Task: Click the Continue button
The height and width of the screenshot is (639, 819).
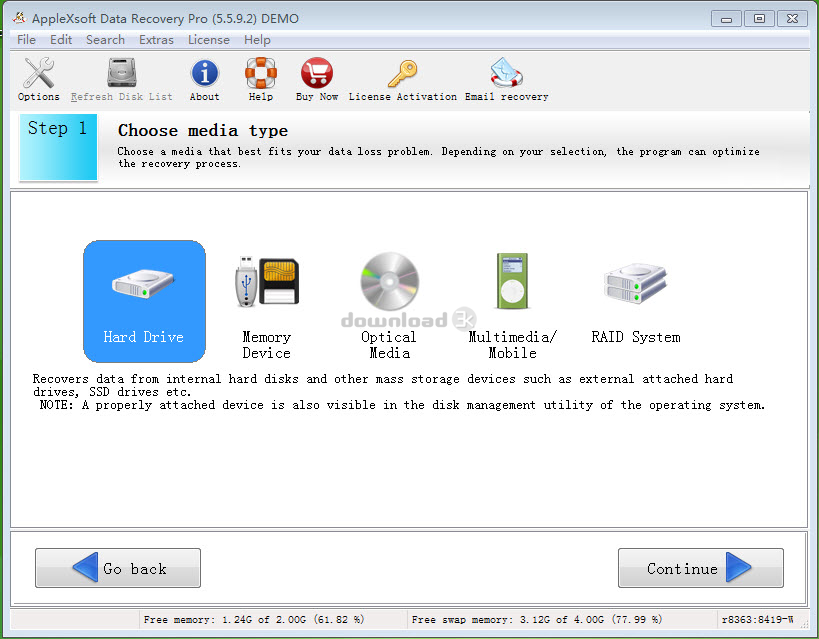Action: click(700, 568)
